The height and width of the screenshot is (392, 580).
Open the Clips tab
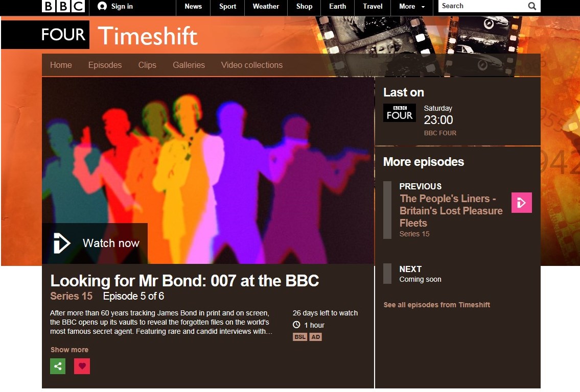coord(147,65)
